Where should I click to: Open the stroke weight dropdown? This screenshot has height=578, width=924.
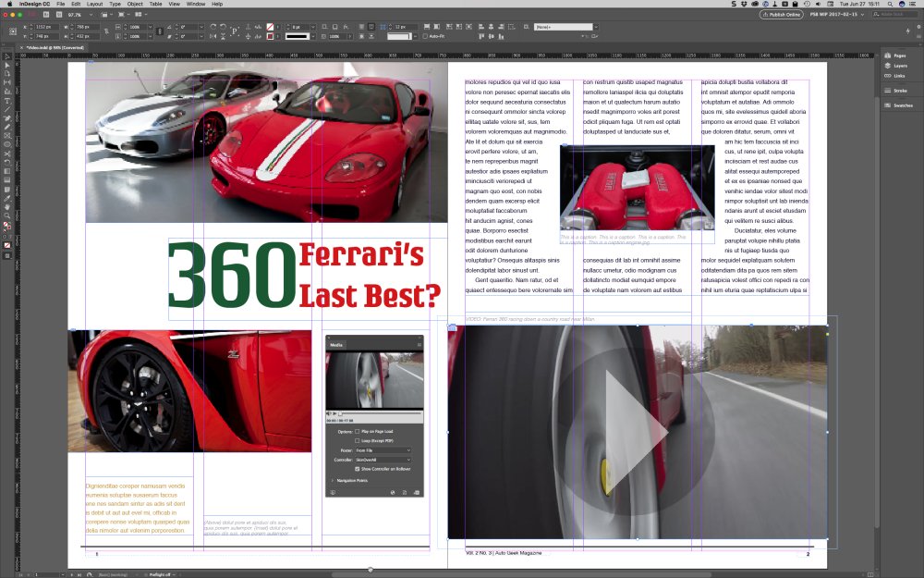point(313,27)
